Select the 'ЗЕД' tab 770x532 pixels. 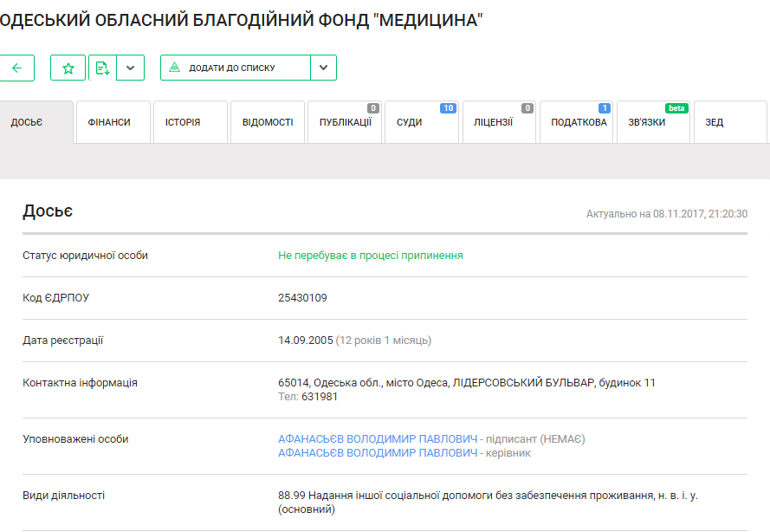point(715,122)
